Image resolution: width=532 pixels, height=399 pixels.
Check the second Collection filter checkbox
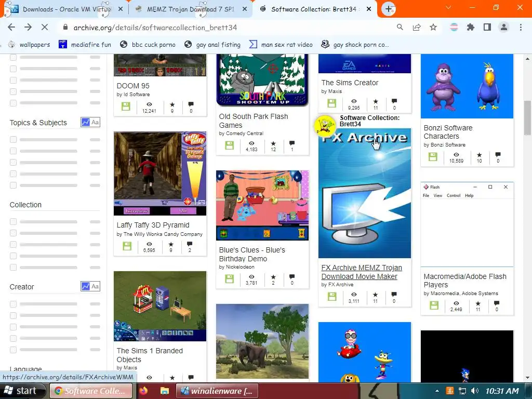click(x=13, y=233)
